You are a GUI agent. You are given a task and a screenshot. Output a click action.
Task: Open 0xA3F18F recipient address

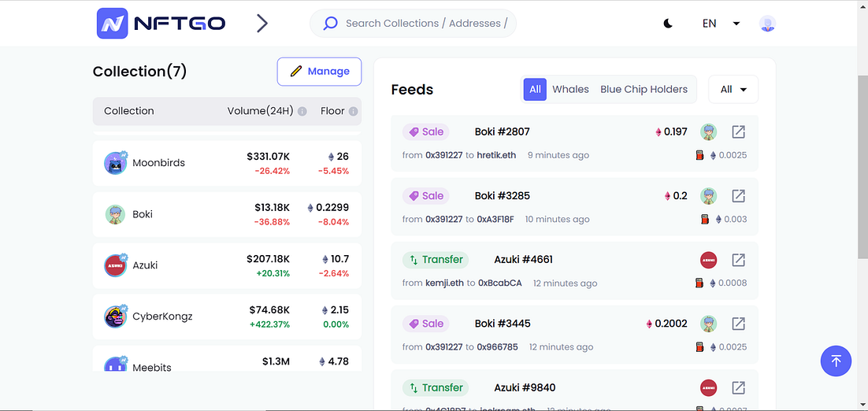495,220
